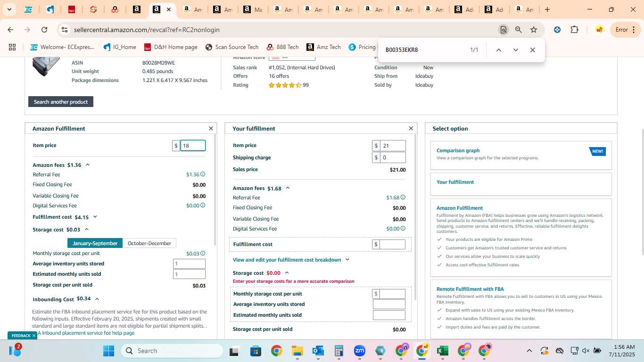Open the tab search dropdown arrow

9,9
